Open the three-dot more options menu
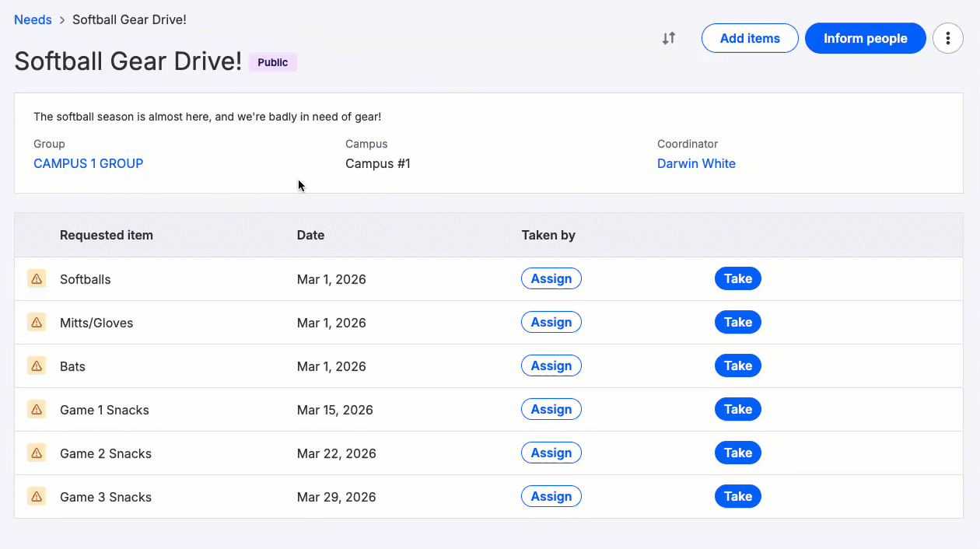 tap(947, 38)
